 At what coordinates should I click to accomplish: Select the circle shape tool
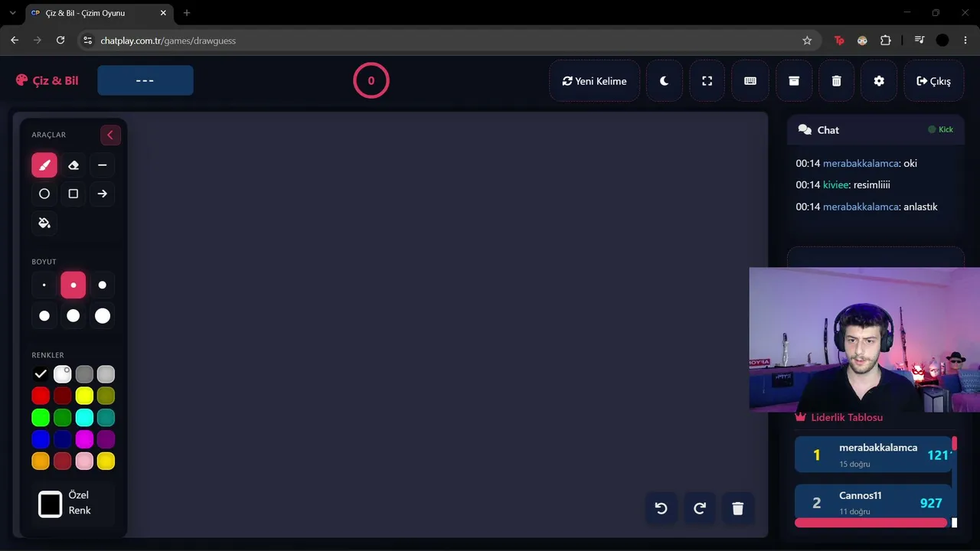coord(44,194)
